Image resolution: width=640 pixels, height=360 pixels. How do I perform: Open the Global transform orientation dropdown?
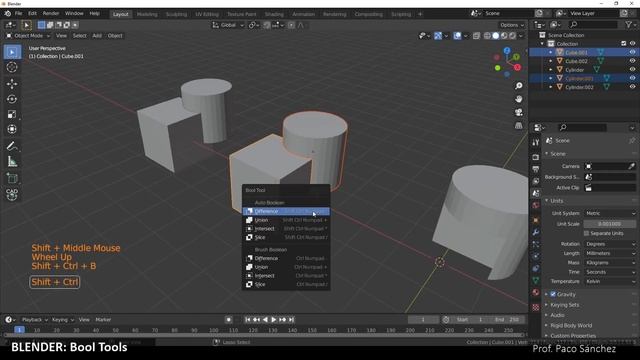click(x=228, y=25)
